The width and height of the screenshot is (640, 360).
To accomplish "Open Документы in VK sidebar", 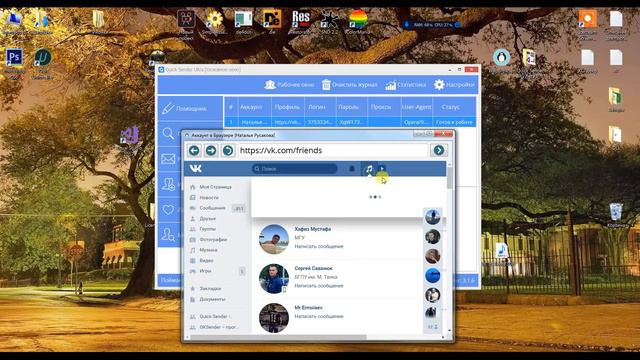I will point(212,299).
